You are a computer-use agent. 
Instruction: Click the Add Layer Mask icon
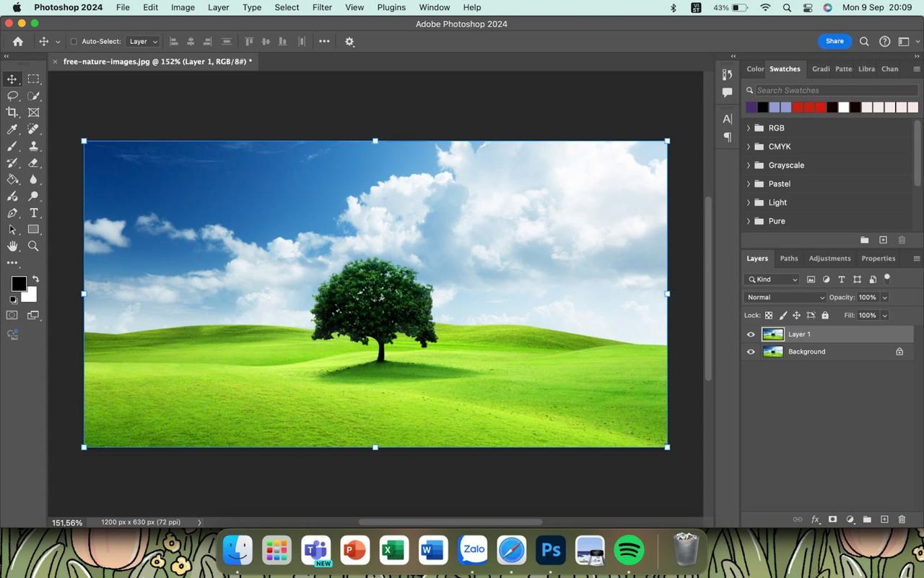pyautogui.click(x=832, y=519)
